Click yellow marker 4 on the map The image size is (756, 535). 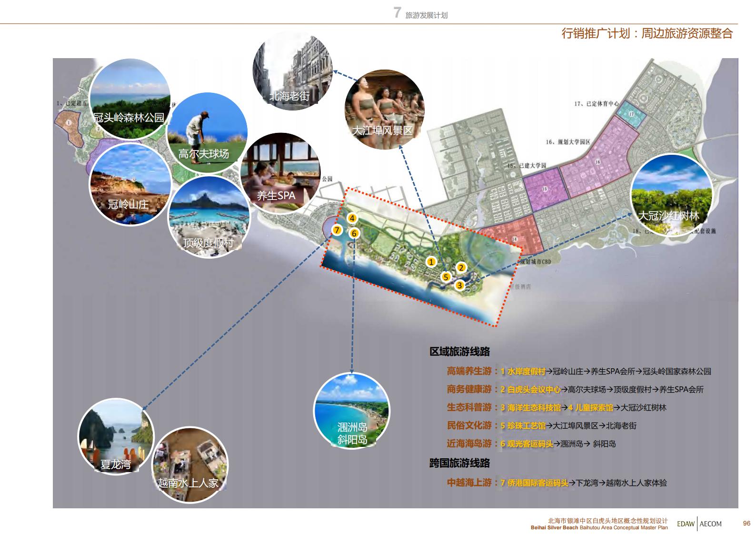tap(352, 218)
